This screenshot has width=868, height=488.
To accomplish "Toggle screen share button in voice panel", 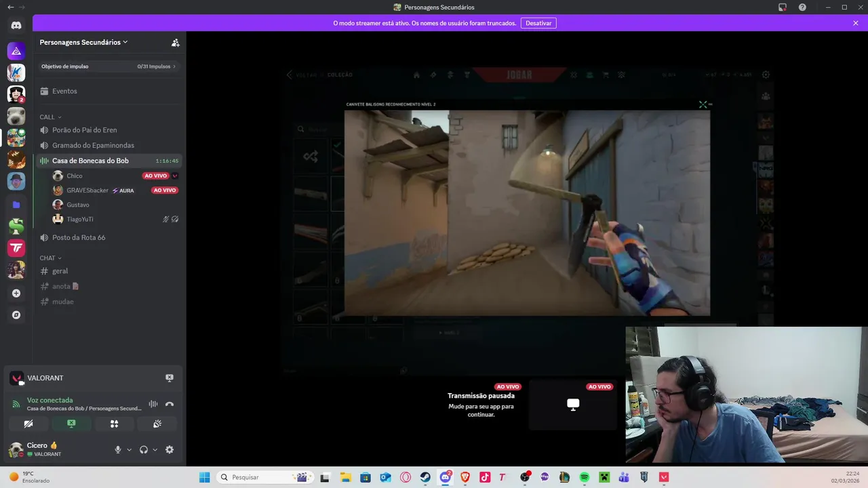I will pyautogui.click(x=71, y=424).
